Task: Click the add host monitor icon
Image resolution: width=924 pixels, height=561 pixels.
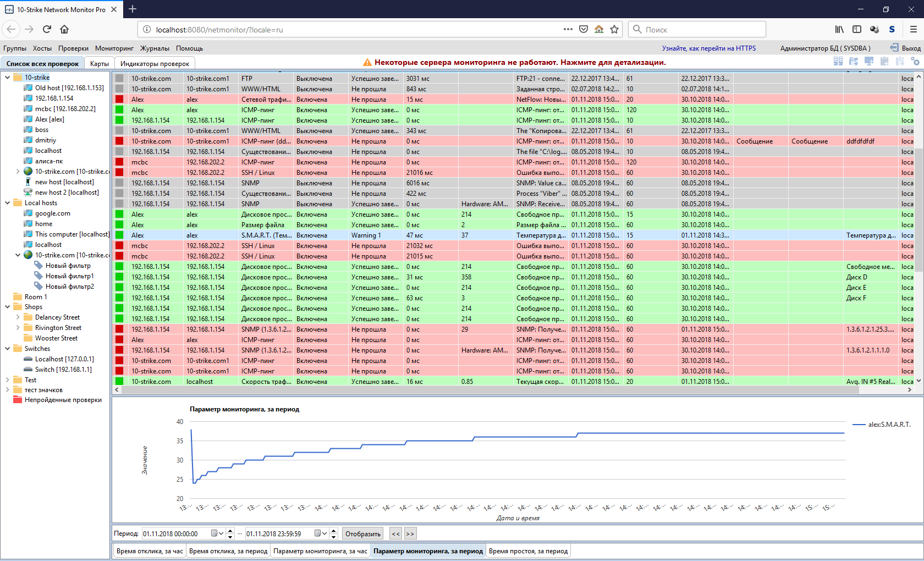Action: point(868,62)
